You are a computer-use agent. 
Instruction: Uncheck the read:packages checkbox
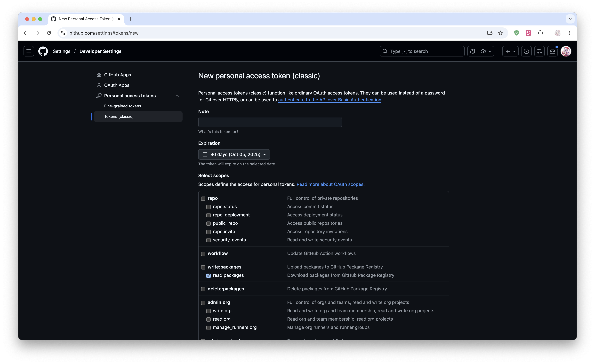click(x=208, y=276)
